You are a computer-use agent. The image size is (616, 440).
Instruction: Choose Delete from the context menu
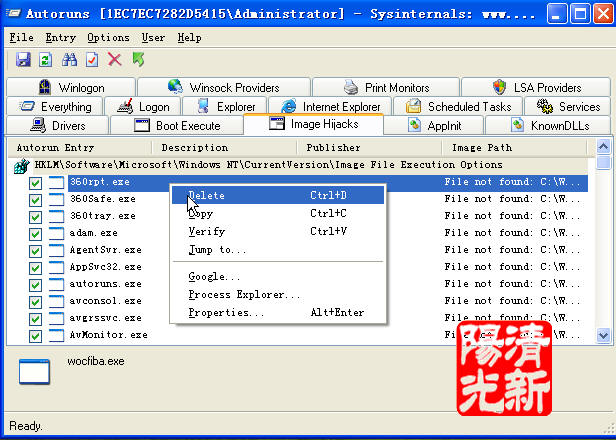(278, 195)
